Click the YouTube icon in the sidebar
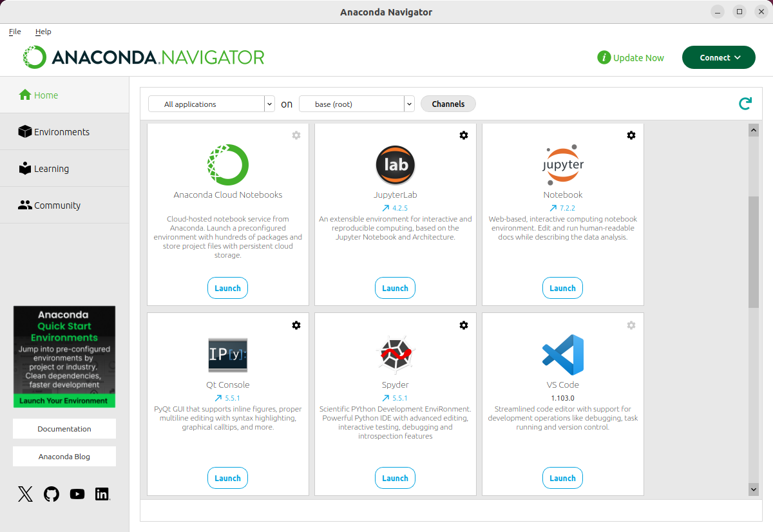The image size is (773, 532). [x=77, y=494]
